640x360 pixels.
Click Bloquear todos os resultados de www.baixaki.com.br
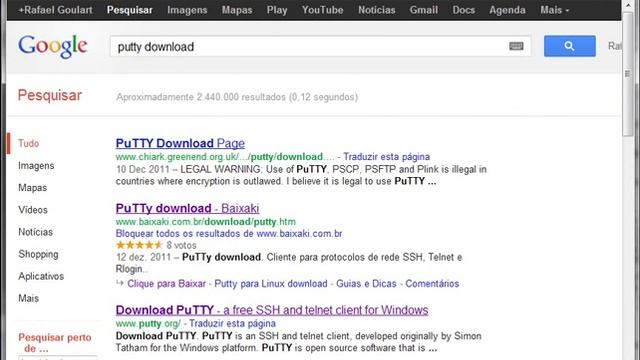click(x=229, y=233)
